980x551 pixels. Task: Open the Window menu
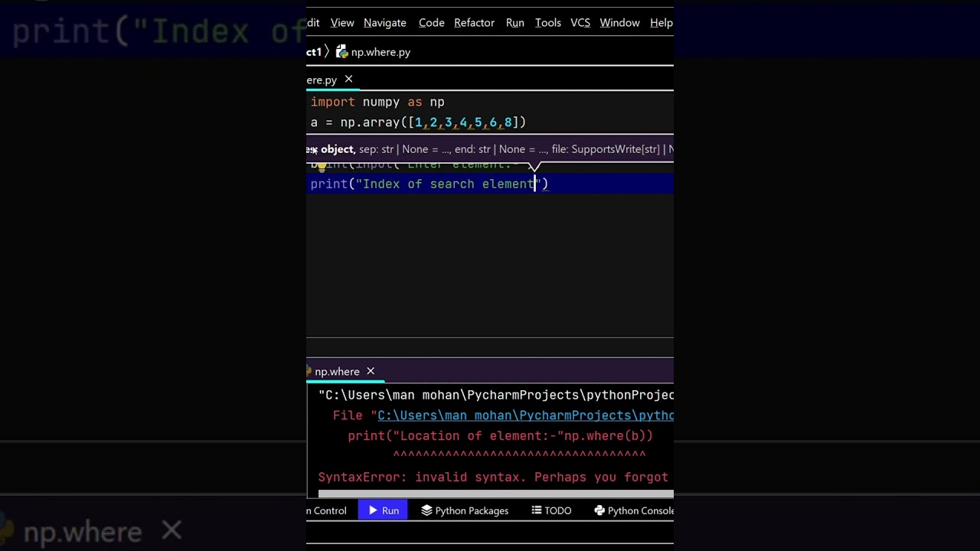coord(620,23)
